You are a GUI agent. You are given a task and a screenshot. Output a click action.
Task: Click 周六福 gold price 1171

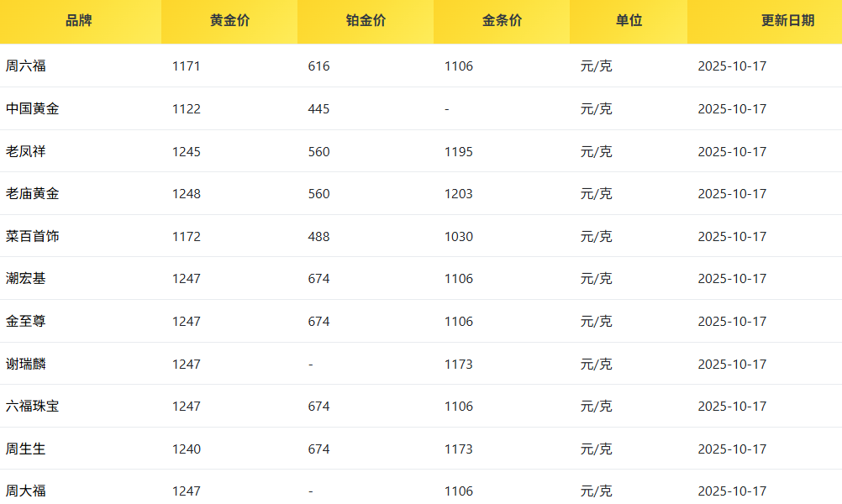pos(187,66)
